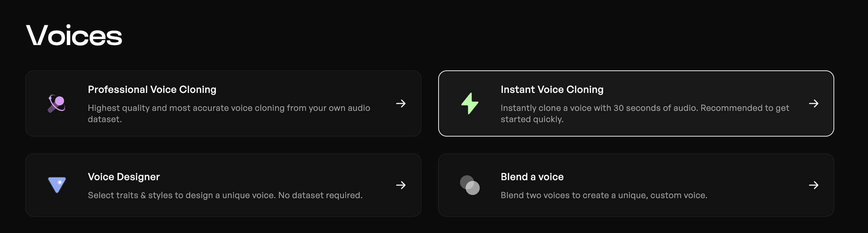Click the "Instantly clone a voice" description text

[x=645, y=113]
